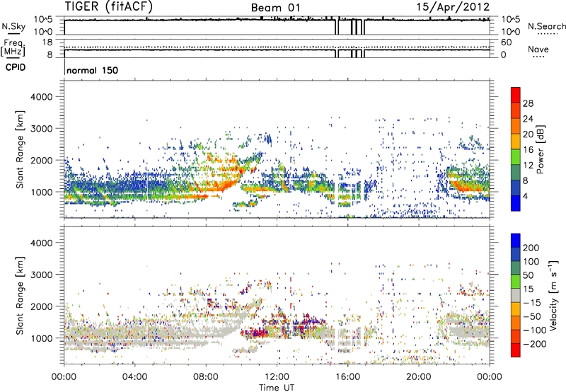Select the "50" velocity colorbar label
This screenshot has height=392, width=566.
click(528, 275)
